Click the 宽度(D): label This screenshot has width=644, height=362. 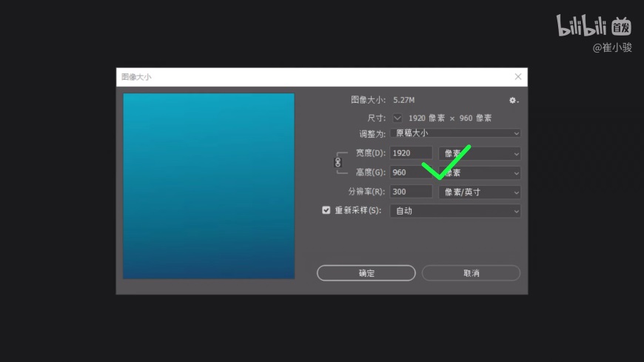tap(370, 153)
